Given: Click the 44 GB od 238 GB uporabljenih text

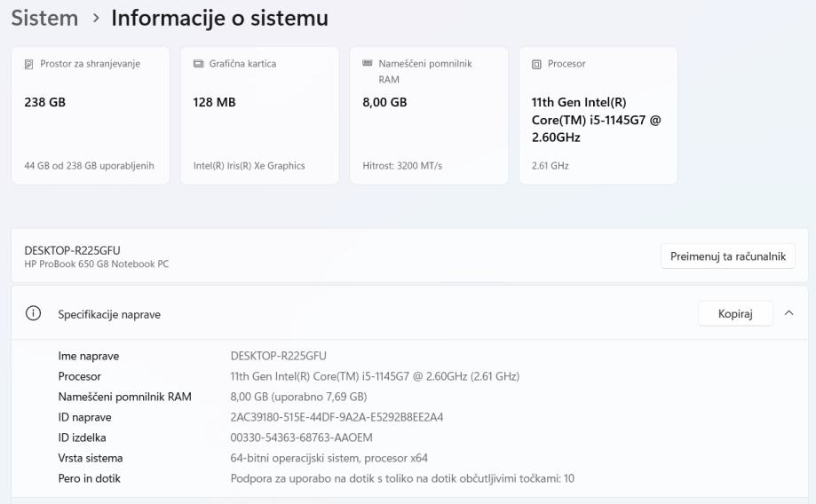Looking at the screenshot, I should [x=89, y=166].
